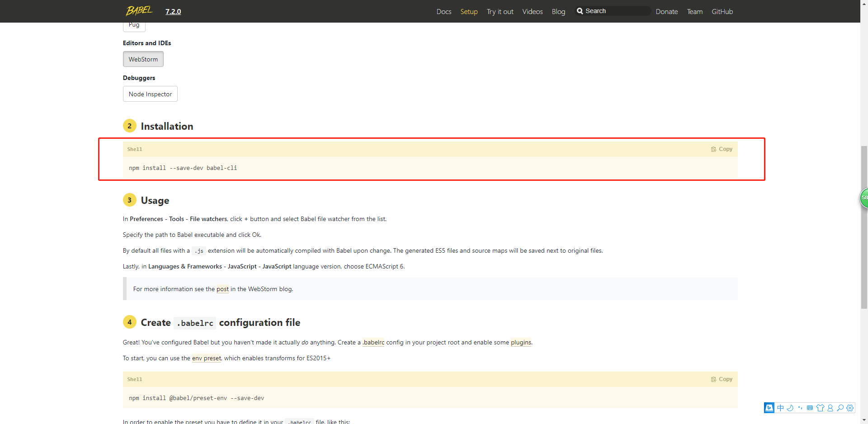Open the Team page
The image size is (868, 424).
(x=695, y=12)
